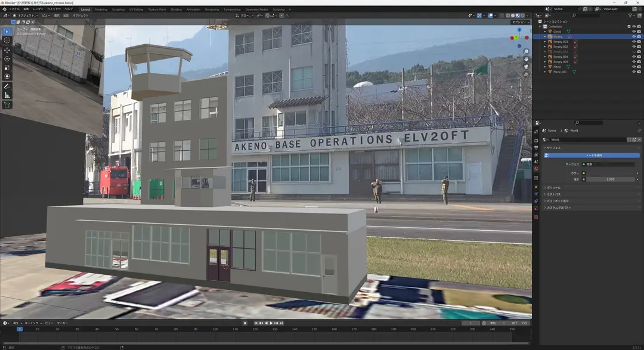Select the Select Box tool in toolbar
644x350 pixels.
click(x=7, y=32)
